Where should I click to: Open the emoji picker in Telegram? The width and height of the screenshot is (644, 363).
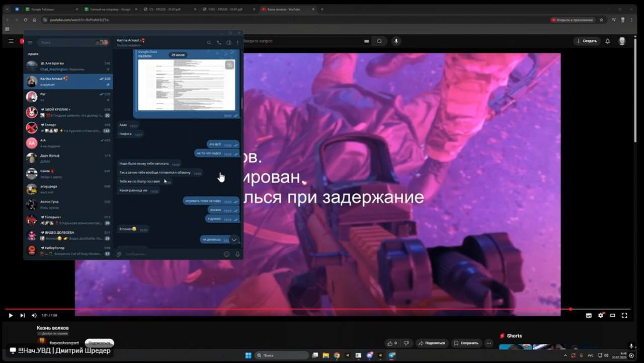[227, 254]
